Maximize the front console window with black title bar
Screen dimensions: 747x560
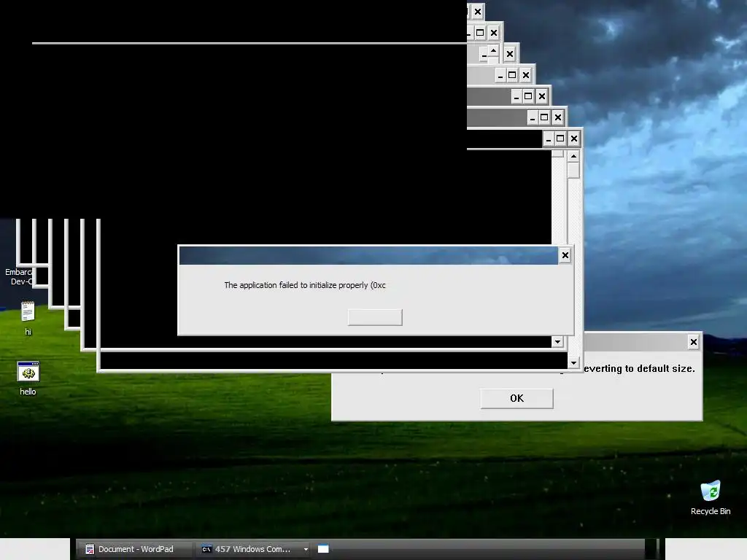[x=560, y=139]
